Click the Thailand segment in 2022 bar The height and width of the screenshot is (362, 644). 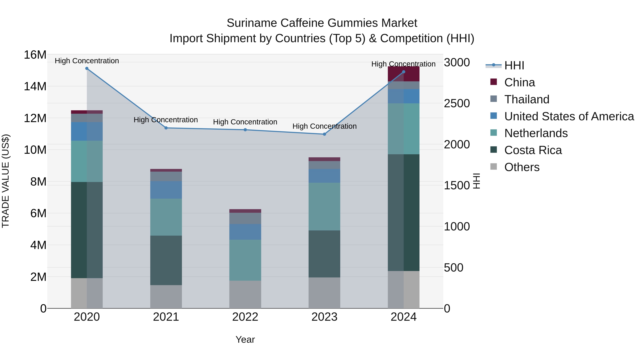pyautogui.click(x=245, y=218)
